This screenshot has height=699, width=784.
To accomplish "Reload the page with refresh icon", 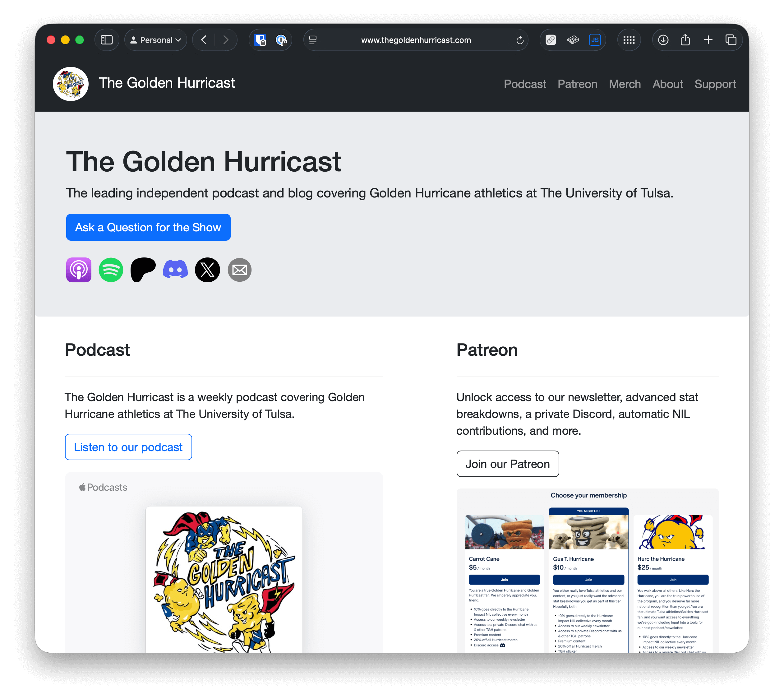I will (520, 40).
